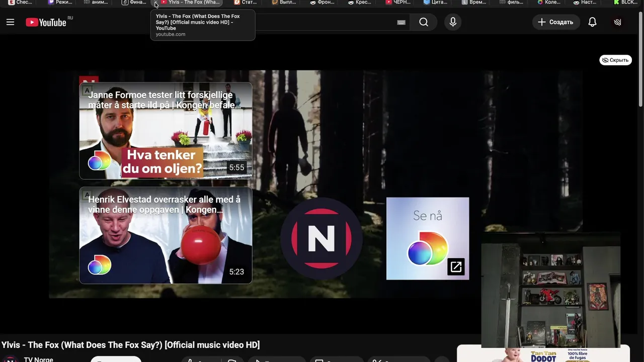Open the TV Norge channel name link
Screen dimensions: 644x362
[x=38, y=359]
